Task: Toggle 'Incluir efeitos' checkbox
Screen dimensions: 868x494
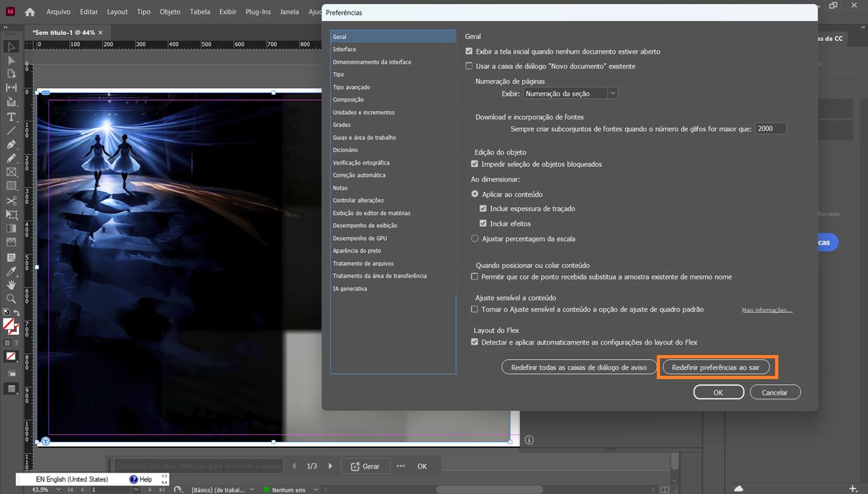Action: click(x=483, y=223)
